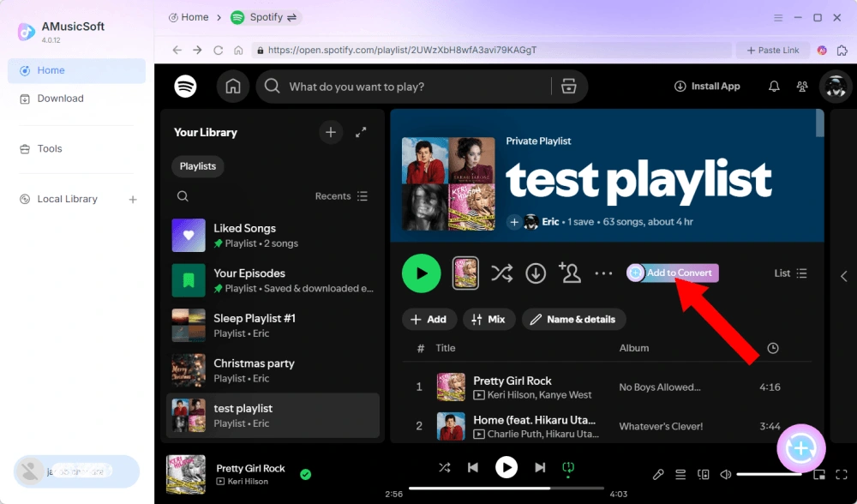Select the Playlists filter chip

click(198, 166)
